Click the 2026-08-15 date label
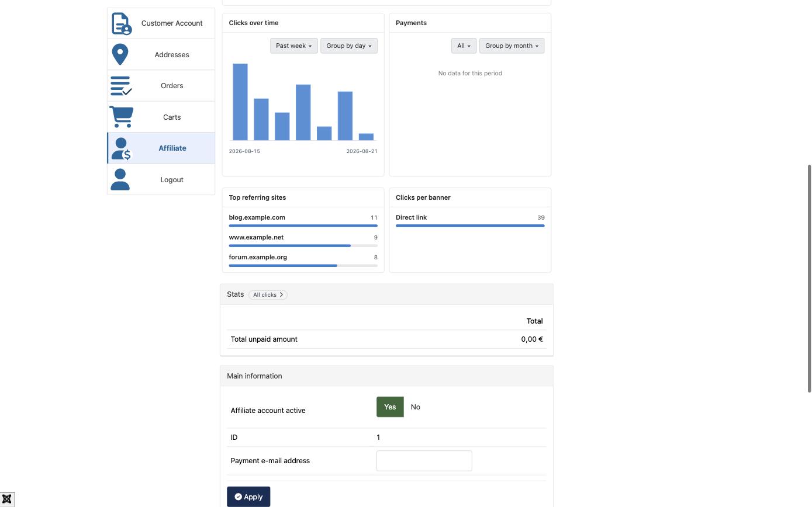 [x=244, y=151]
